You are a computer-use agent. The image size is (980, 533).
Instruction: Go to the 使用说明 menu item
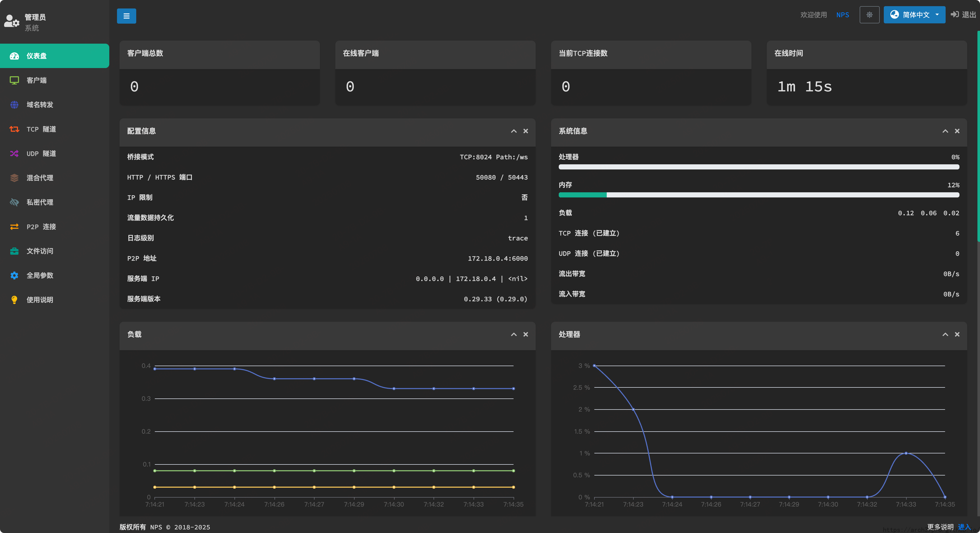pos(40,300)
